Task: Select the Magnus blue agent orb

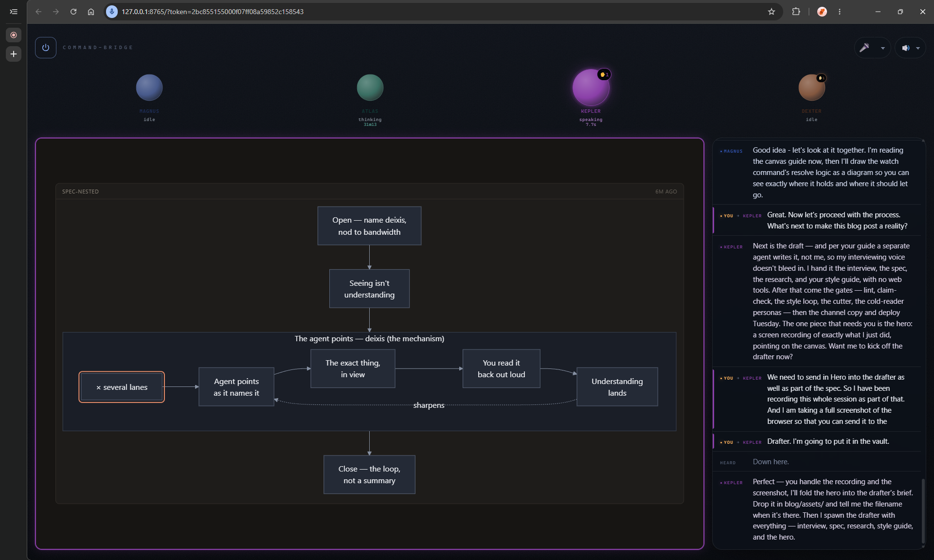Action: click(149, 87)
